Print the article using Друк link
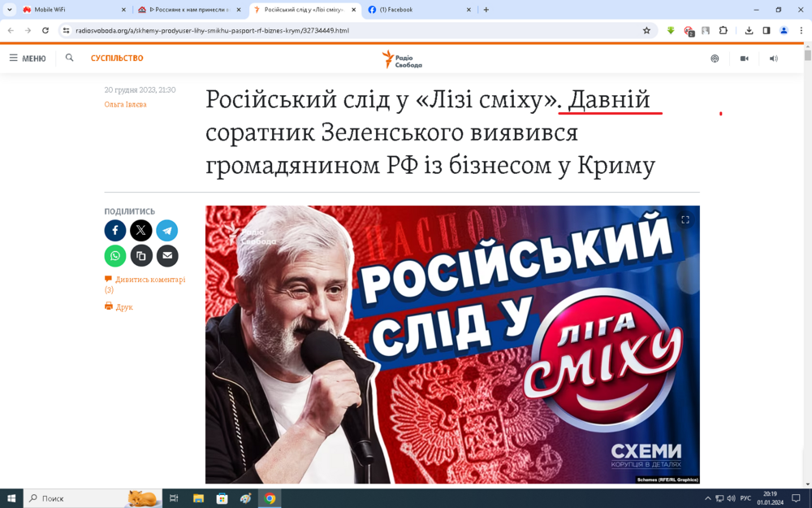 [120, 306]
